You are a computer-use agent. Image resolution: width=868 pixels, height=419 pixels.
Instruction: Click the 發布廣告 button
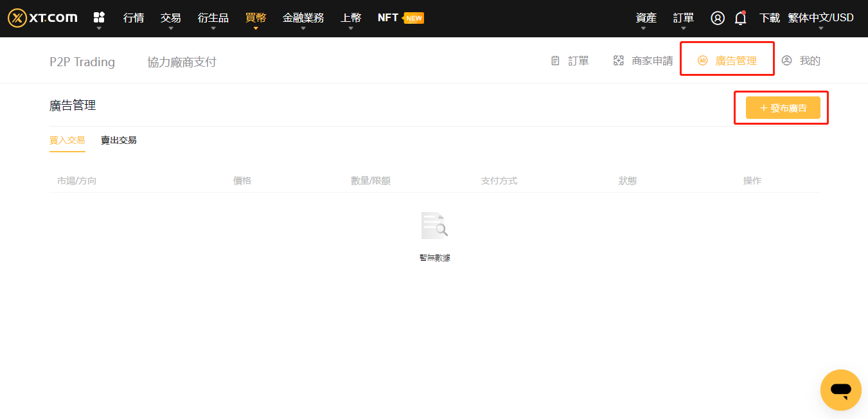click(783, 108)
